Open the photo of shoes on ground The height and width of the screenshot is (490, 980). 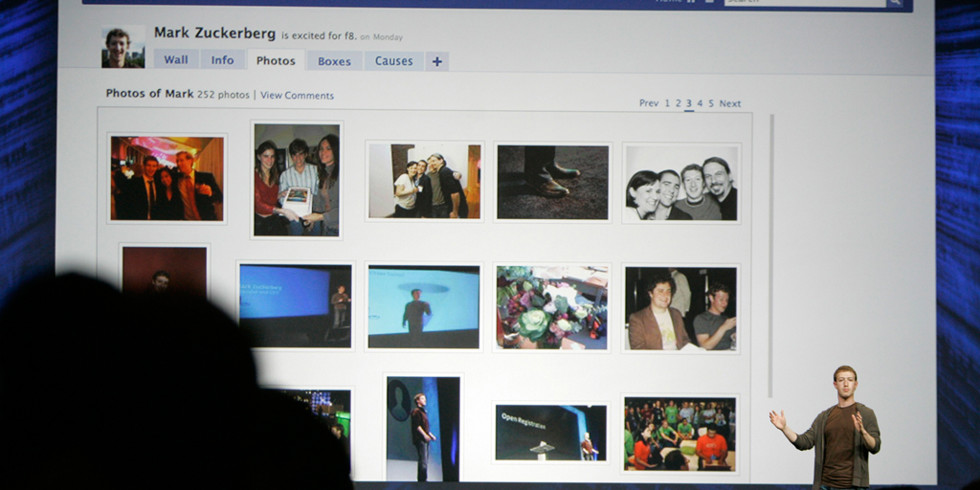(553, 182)
